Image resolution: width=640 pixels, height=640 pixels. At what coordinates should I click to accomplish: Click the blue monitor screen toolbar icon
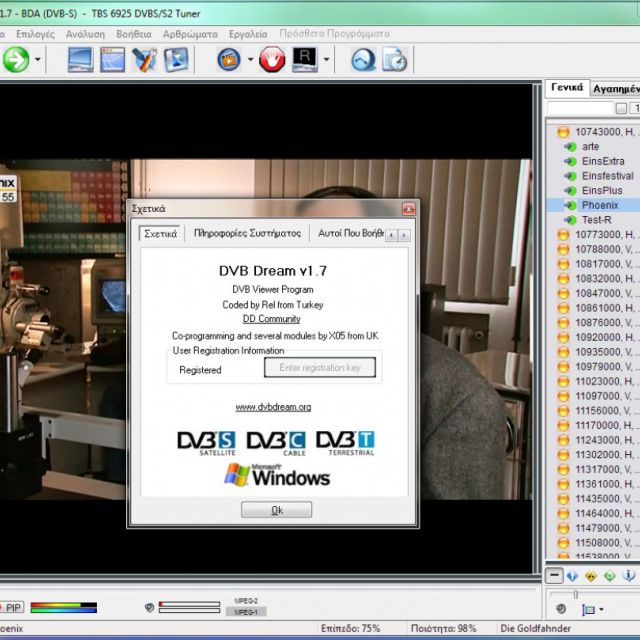[x=80, y=60]
